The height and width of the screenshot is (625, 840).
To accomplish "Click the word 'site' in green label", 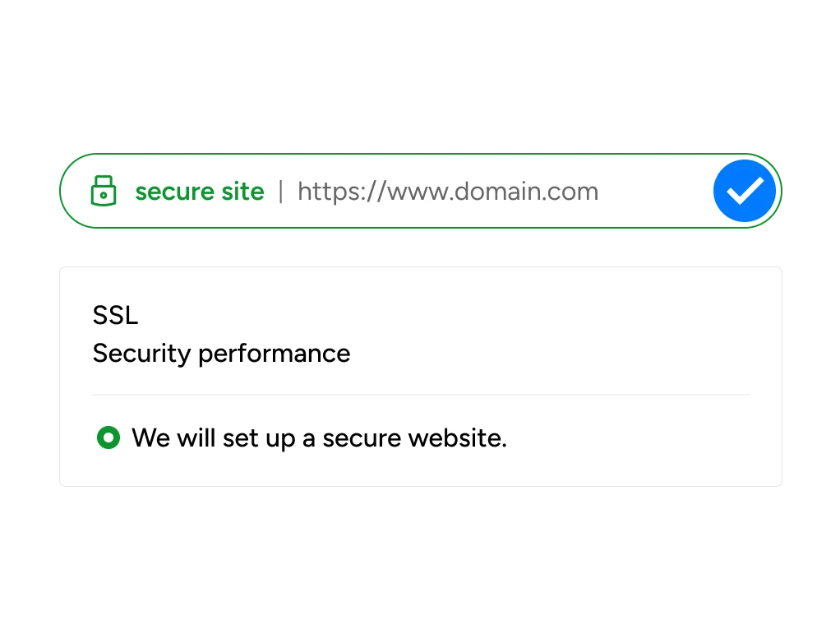I will pos(242,192).
